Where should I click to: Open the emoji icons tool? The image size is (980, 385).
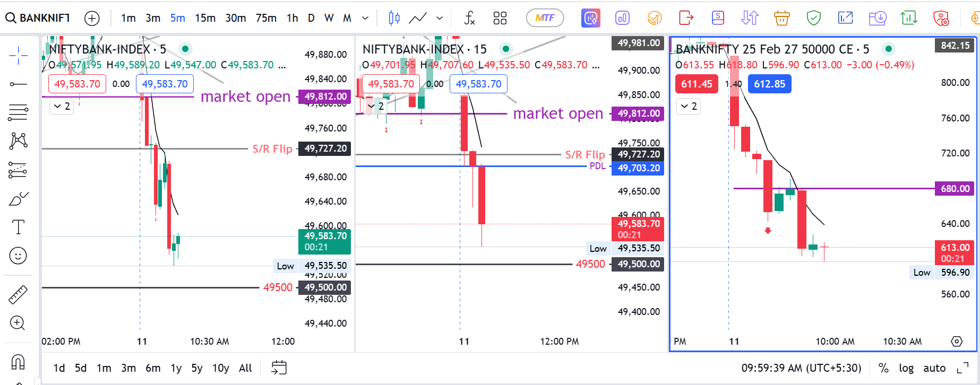point(18,256)
